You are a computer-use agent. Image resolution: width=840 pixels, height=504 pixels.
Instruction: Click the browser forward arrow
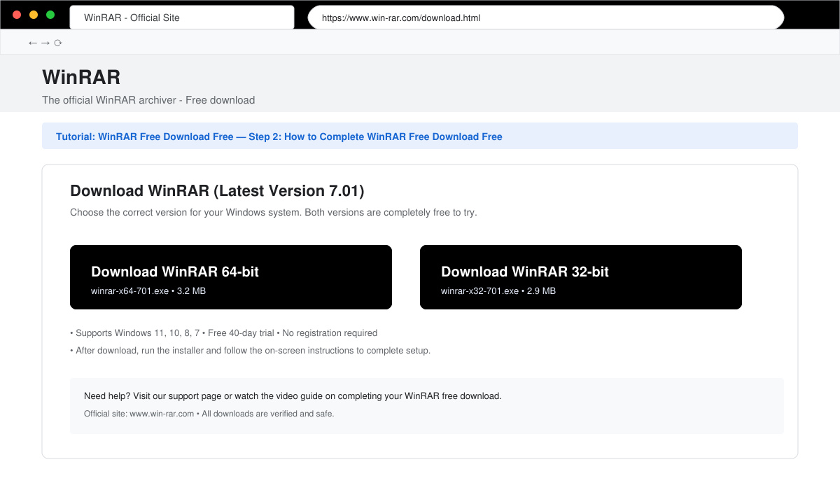[45, 43]
